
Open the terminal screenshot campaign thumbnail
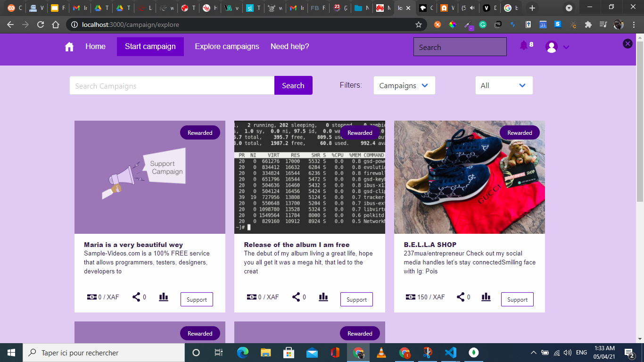click(x=310, y=177)
